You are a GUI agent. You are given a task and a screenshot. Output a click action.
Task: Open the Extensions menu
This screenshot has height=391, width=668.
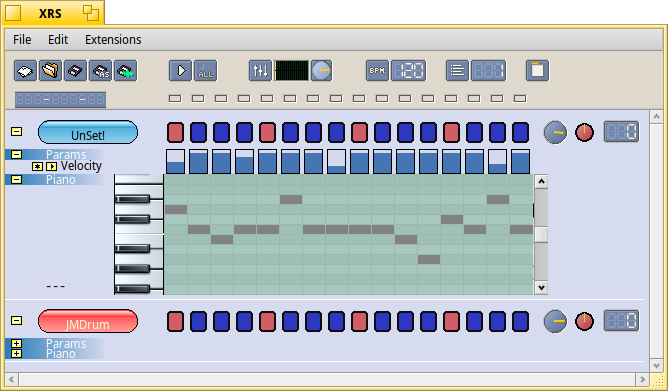point(113,40)
